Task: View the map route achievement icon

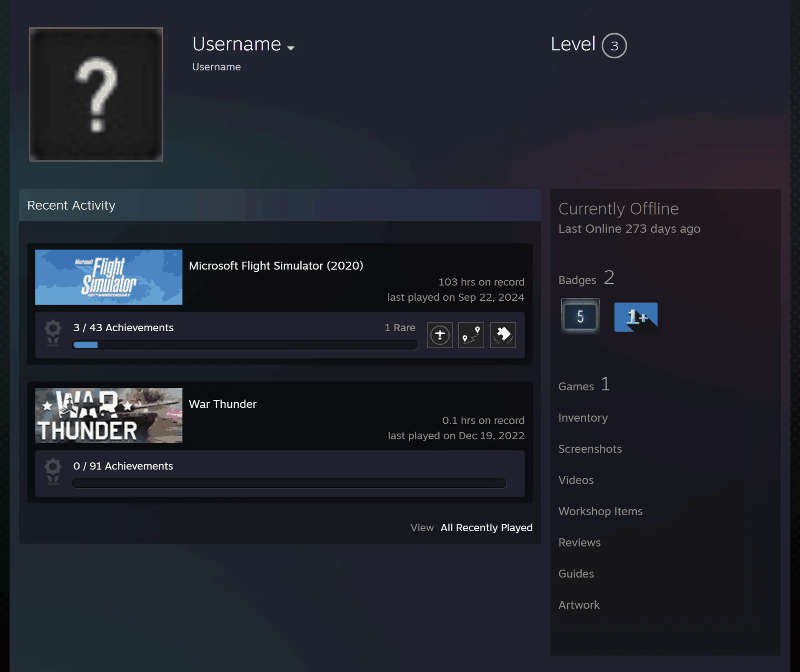Action: 471,335
